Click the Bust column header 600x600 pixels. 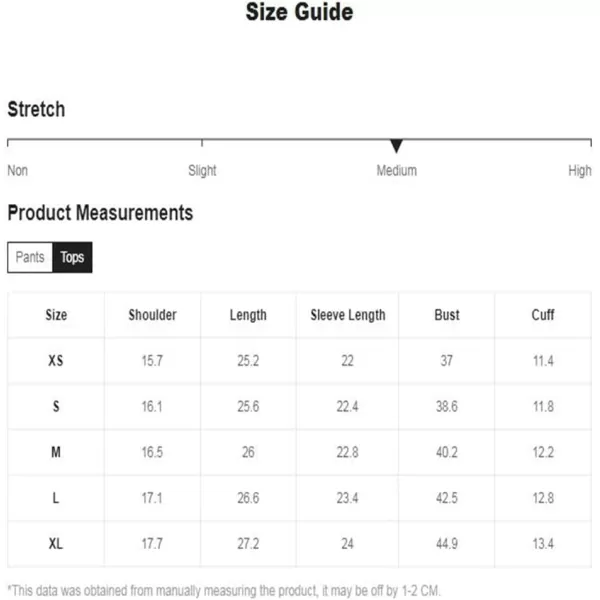[x=447, y=315]
